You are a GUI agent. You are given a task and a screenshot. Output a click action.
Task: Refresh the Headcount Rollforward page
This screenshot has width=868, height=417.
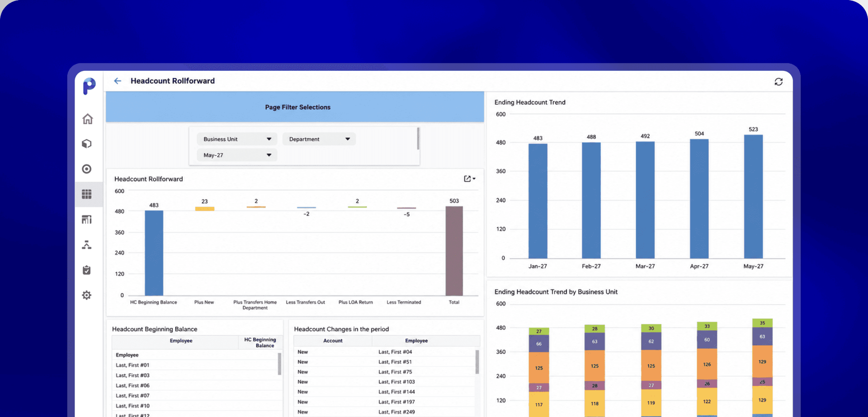tap(778, 82)
